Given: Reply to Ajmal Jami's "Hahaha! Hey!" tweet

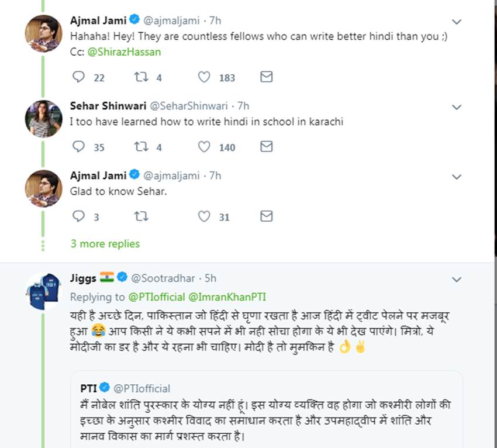Looking at the screenshot, I should click(x=79, y=77).
